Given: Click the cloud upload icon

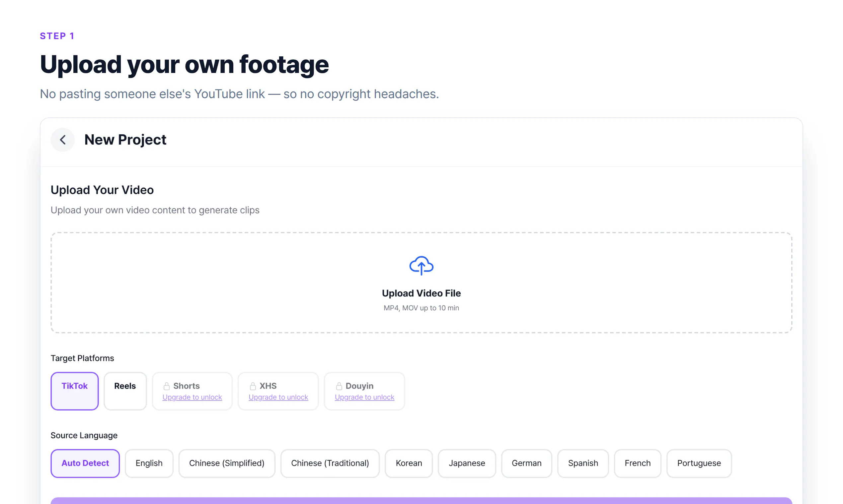Looking at the screenshot, I should point(421,266).
